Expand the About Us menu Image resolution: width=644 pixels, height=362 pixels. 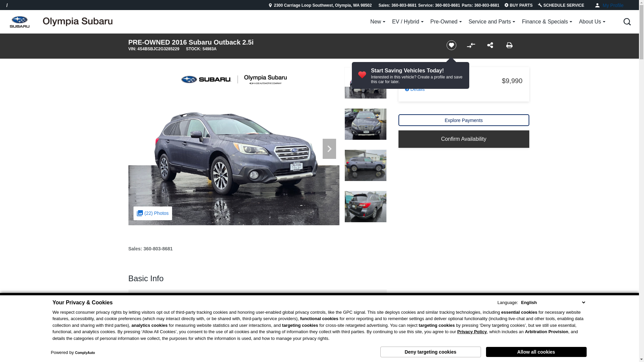(592, 22)
